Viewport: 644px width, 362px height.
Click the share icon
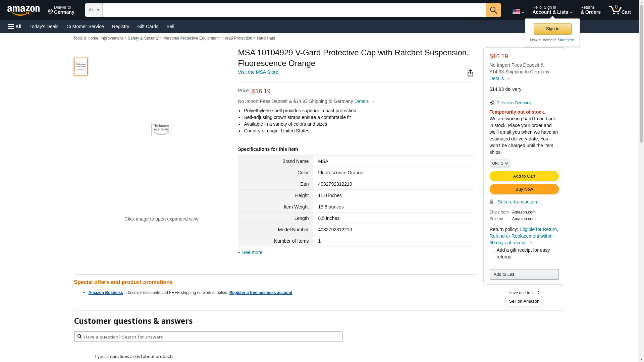coord(470,73)
